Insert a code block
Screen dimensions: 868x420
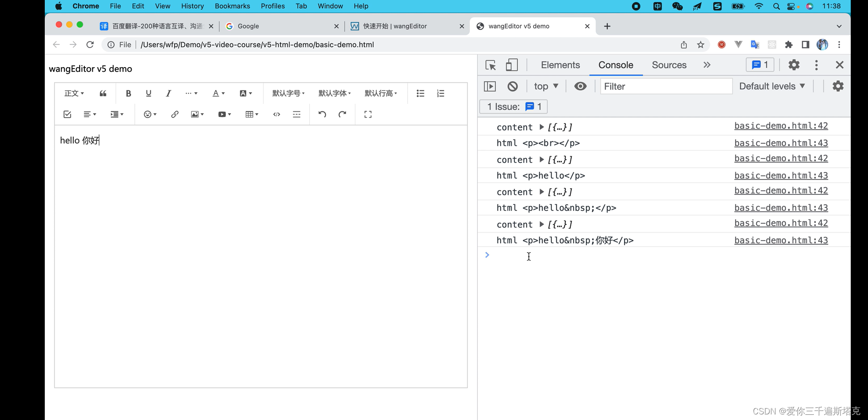tap(276, 114)
